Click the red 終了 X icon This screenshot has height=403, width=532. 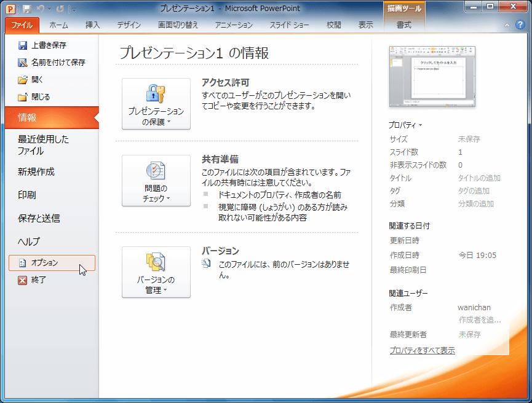pyautogui.click(x=22, y=280)
